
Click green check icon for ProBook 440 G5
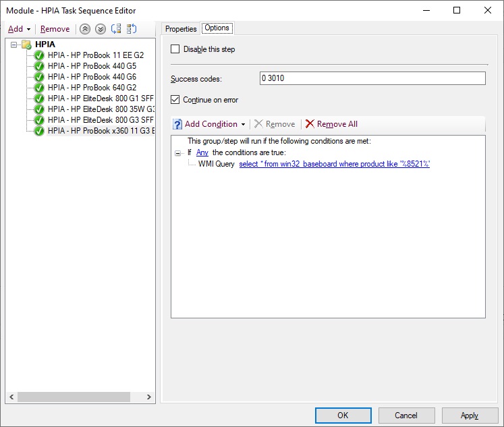[39, 66]
